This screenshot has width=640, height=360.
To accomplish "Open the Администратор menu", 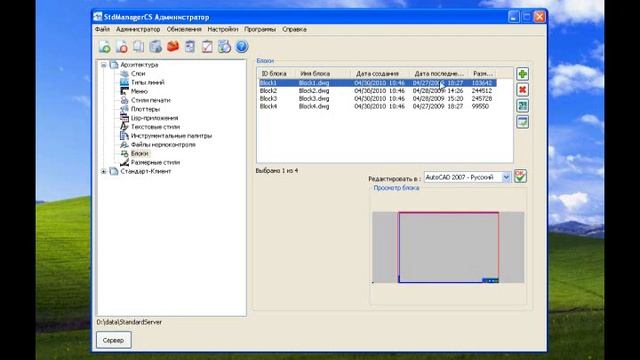I will coord(138,29).
